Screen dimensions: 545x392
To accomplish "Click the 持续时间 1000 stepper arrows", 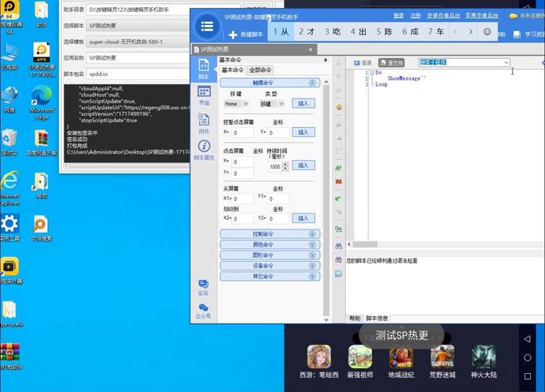I will [x=285, y=166].
